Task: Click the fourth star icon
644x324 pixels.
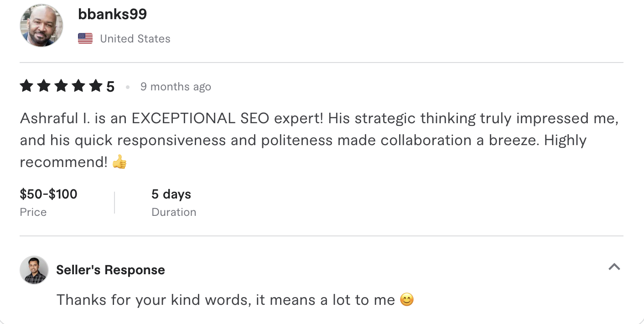Action: (x=79, y=86)
